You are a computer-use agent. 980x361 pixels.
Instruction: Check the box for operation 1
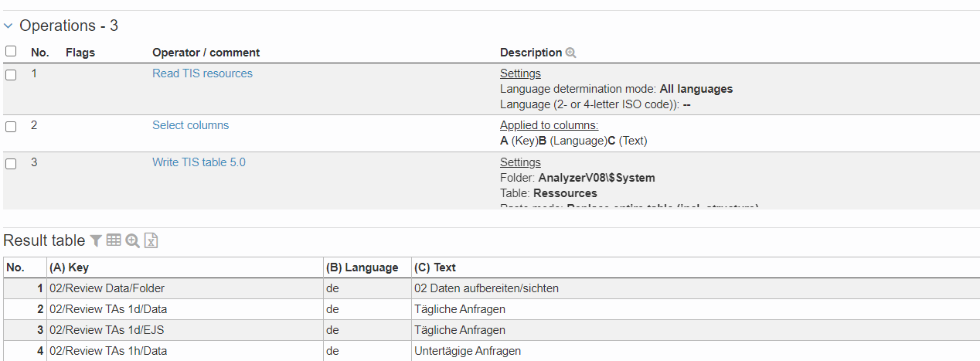(x=11, y=75)
